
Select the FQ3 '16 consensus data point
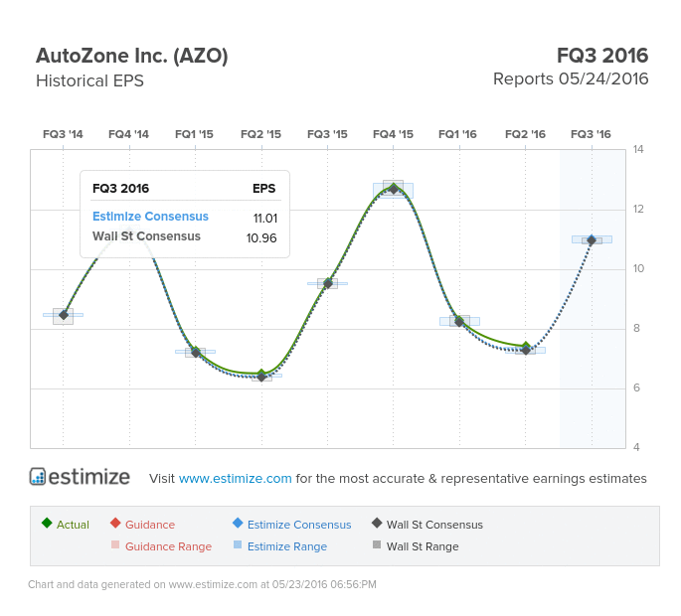592,240
